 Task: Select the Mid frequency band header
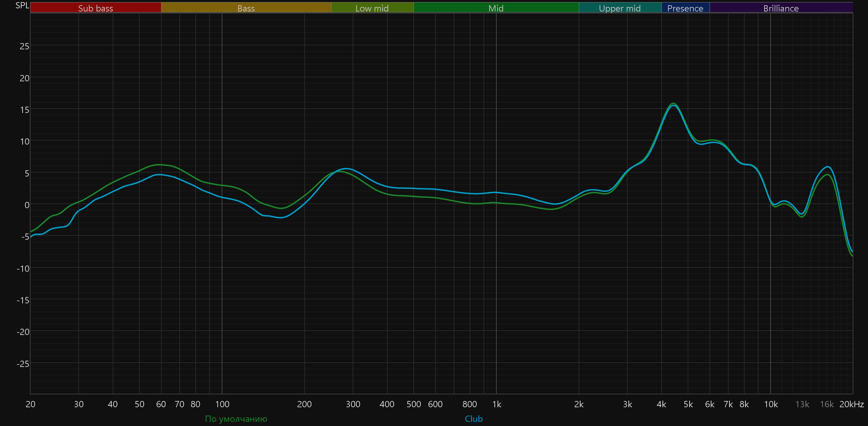pos(496,8)
